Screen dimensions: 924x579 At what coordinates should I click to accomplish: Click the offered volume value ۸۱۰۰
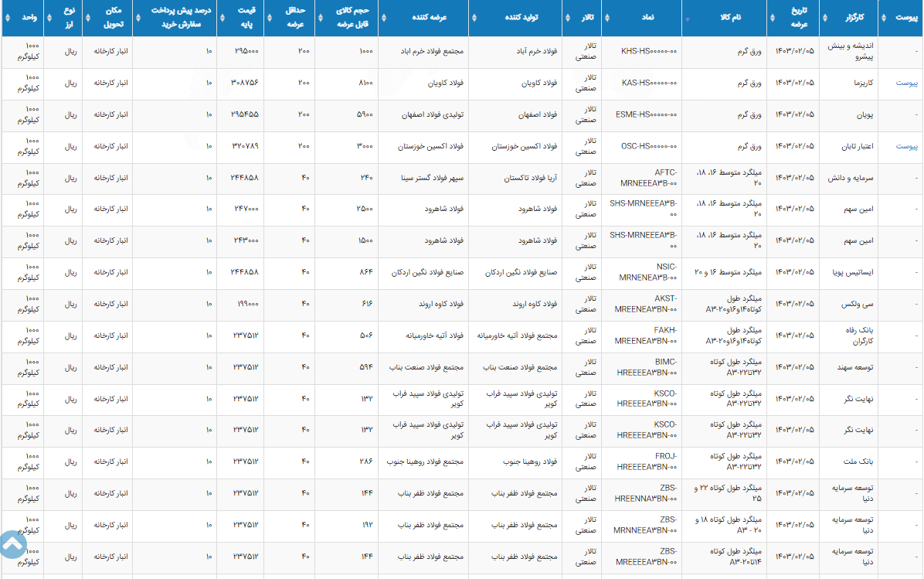[365, 83]
